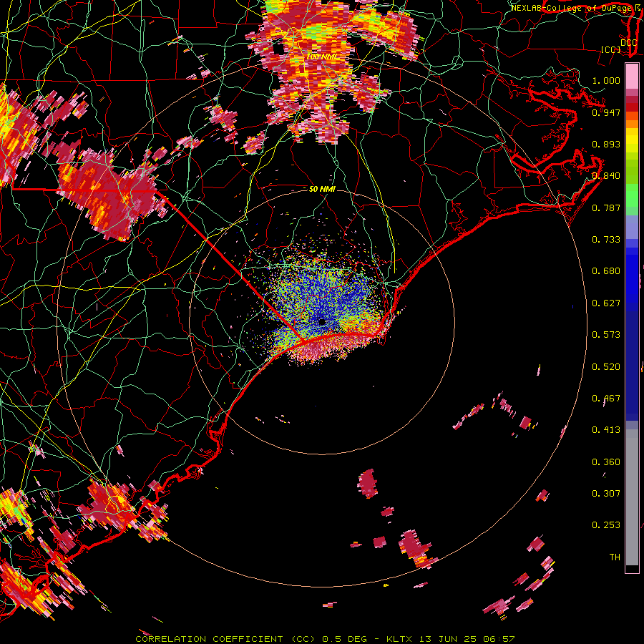
Task: Click the DCC label above the color bar
Action: tap(628, 42)
